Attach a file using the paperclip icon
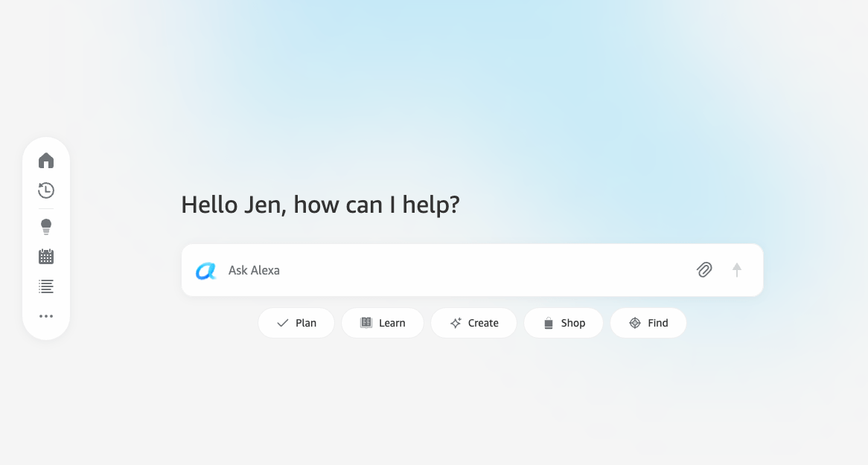 click(x=704, y=269)
